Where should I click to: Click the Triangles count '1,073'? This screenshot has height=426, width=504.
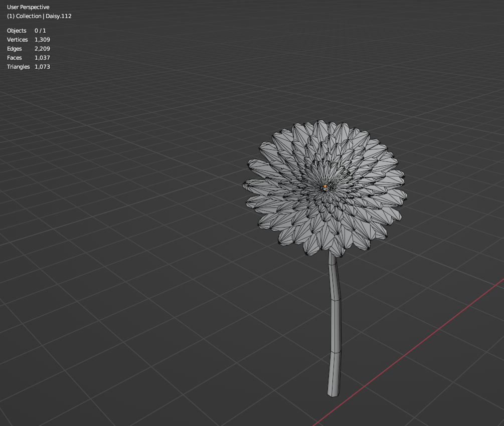point(42,67)
